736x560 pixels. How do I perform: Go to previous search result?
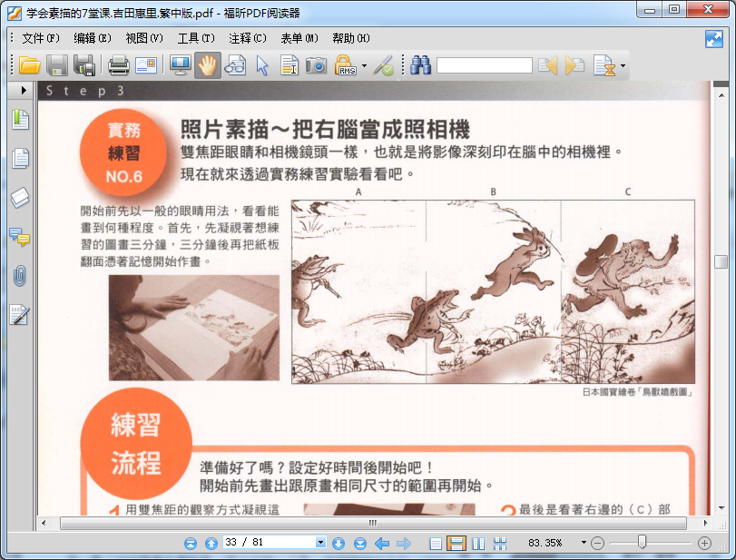coord(548,65)
